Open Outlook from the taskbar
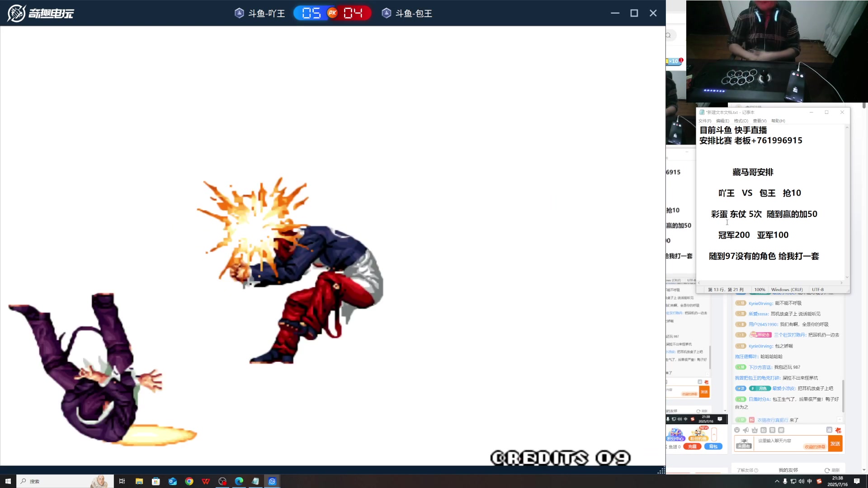 point(173,481)
